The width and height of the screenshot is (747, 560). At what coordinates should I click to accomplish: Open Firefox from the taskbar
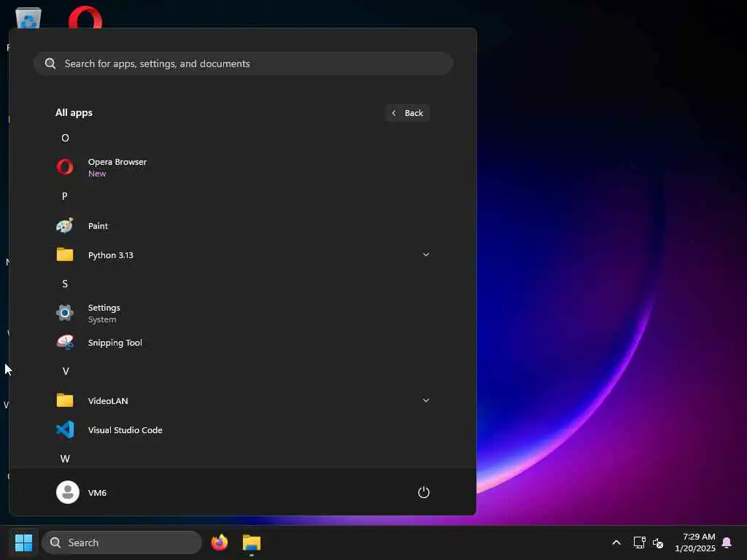click(219, 542)
